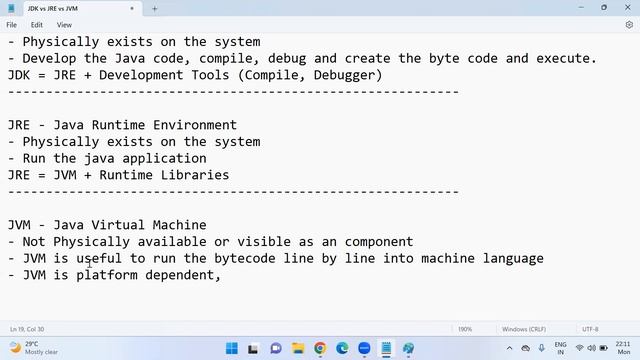Screen dimensions: 640x360
Task: Click the line 'JVM - Java Virtual Machine'
Action: (107, 225)
